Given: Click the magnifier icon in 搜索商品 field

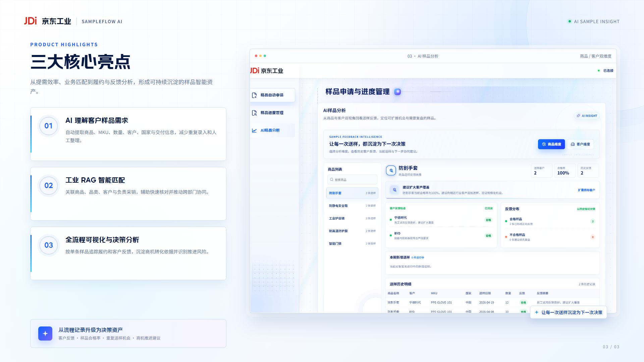Looking at the screenshot, I should click(x=332, y=180).
